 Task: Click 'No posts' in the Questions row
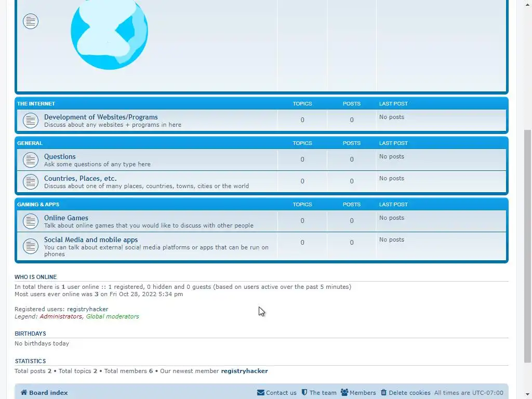coord(392,156)
